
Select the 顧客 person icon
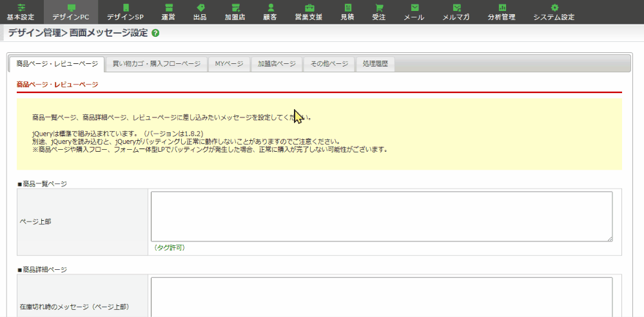(x=271, y=7)
